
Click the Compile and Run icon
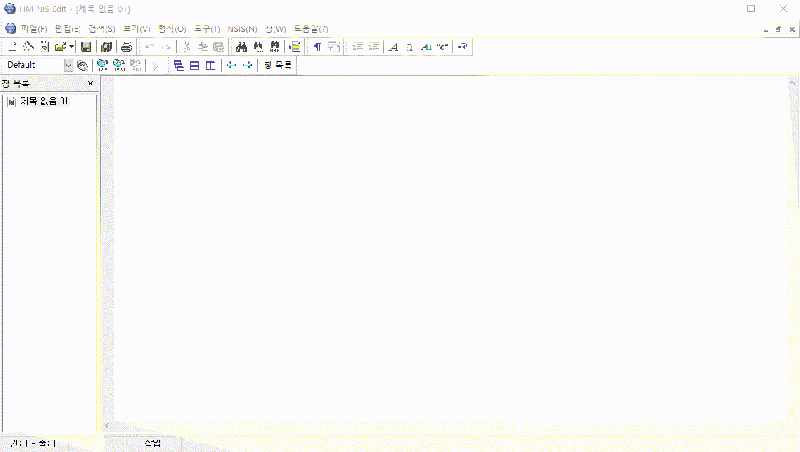119,65
